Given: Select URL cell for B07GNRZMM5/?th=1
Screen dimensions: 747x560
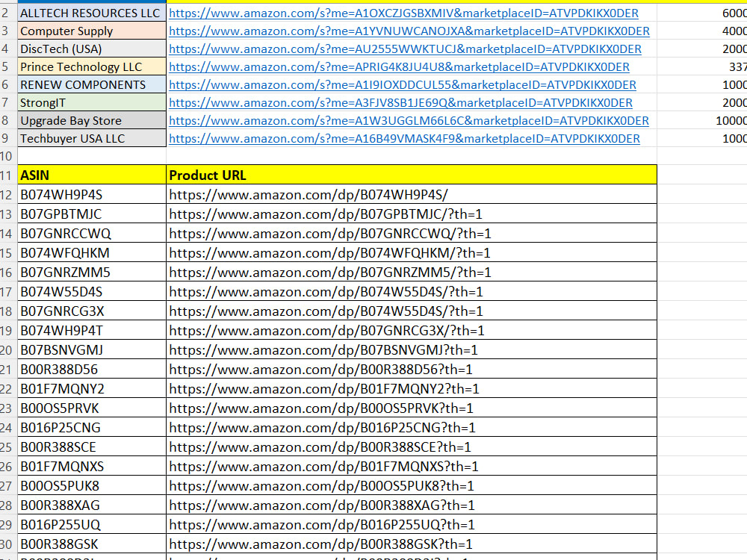Looking at the screenshot, I should (x=412, y=273).
